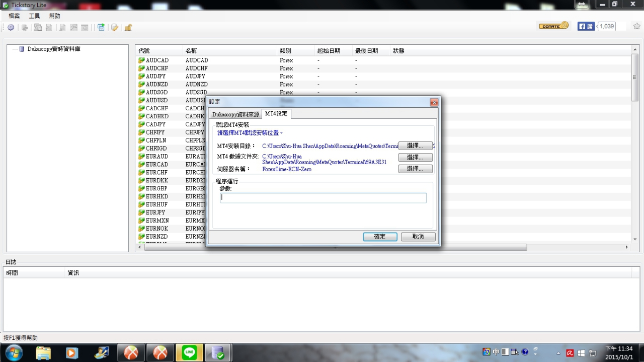This screenshot has width=644, height=362.
Task: Select the CHFSGD symbol row
Action: coord(171,149)
